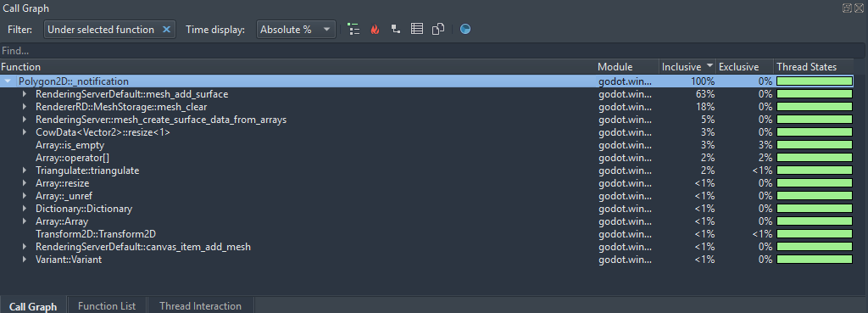Switch to the Call Graph tab

pos(33,306)
